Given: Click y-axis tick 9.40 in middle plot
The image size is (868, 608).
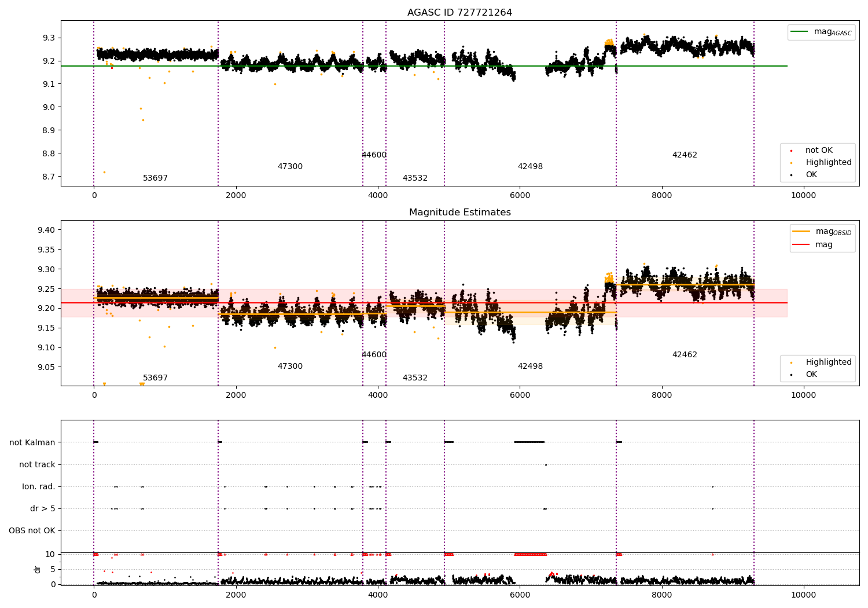Looking at the screenshot, I should coord(46,230).
